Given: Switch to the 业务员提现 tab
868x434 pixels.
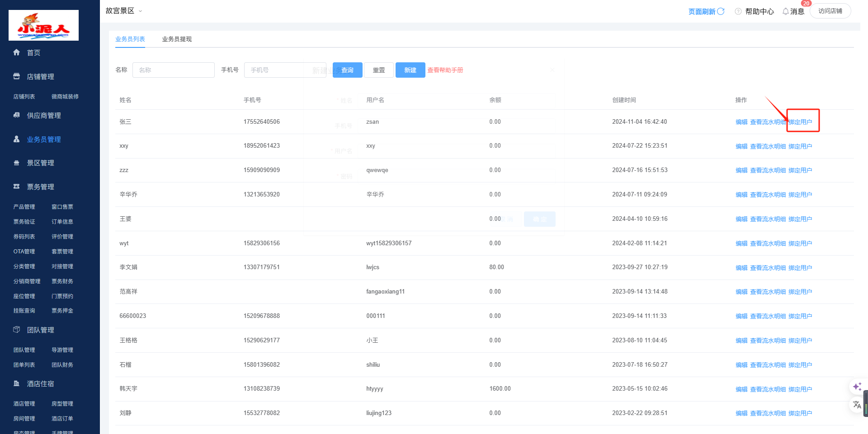Looking at the screenshot, I should coord(177,39).
